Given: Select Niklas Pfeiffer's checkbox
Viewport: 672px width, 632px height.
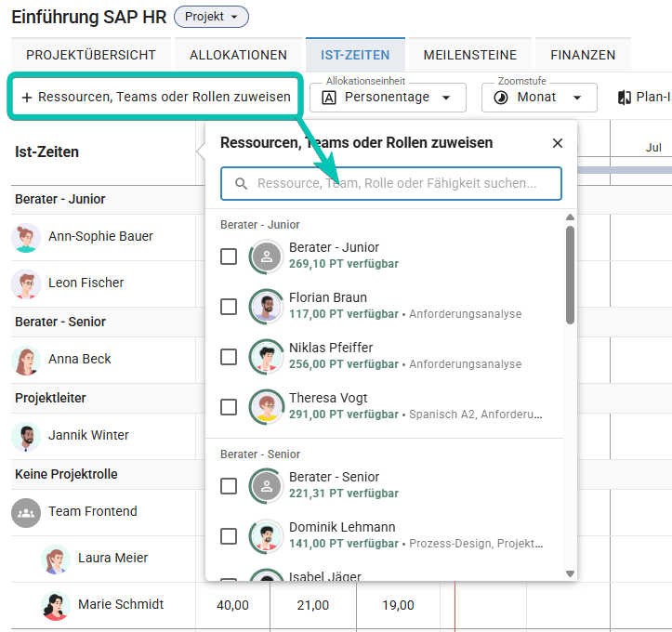Looking at the screenshot, I should (x=229, y=357).
